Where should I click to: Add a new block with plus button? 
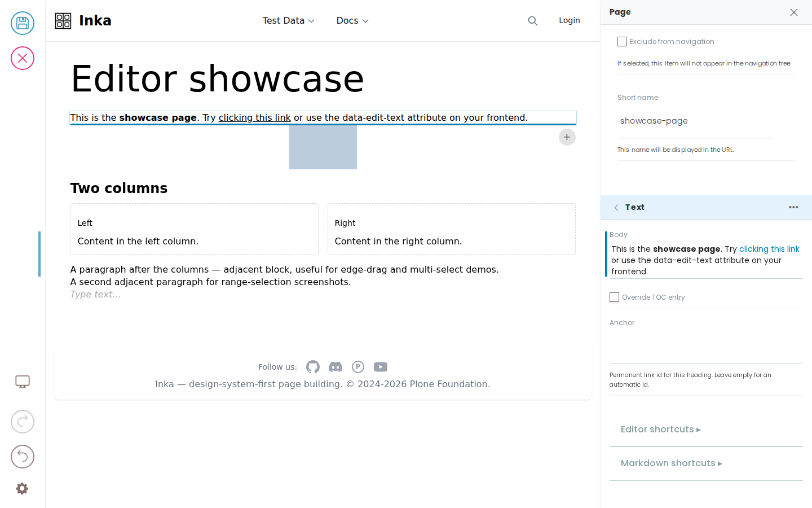click(567, 137)
